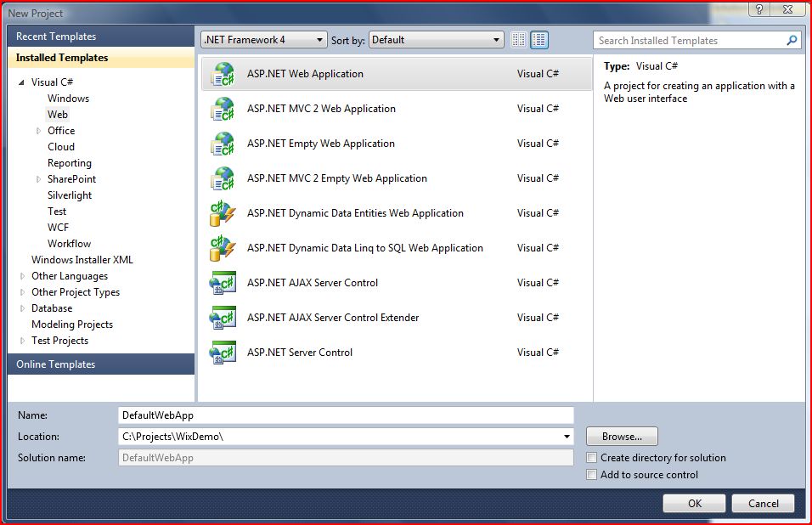Image resolution: width=812 pixels, height=525 pixels.
Task: Select 'ASP.NET Dynamic Data Entities Web Application' text
Action: click(355, 213)
